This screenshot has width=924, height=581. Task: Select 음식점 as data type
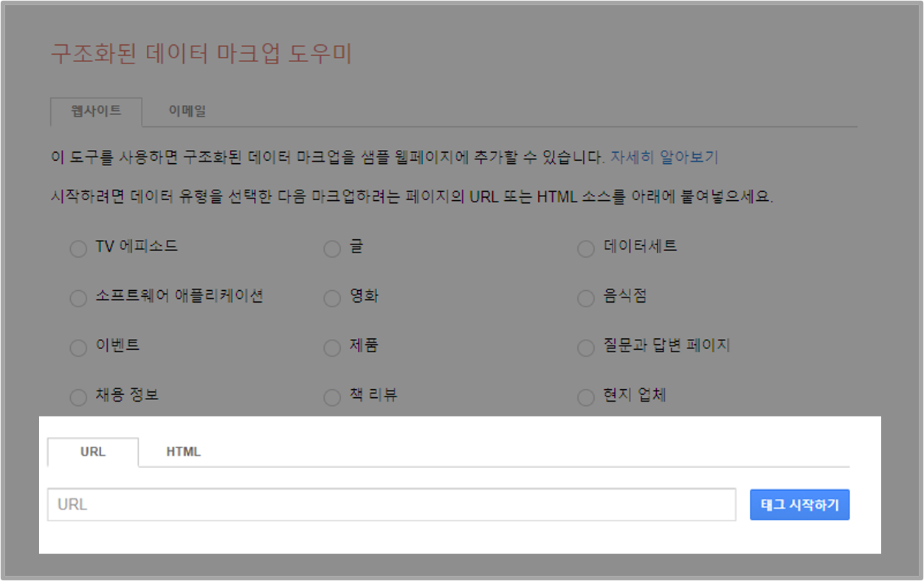[x=585, y=298]
